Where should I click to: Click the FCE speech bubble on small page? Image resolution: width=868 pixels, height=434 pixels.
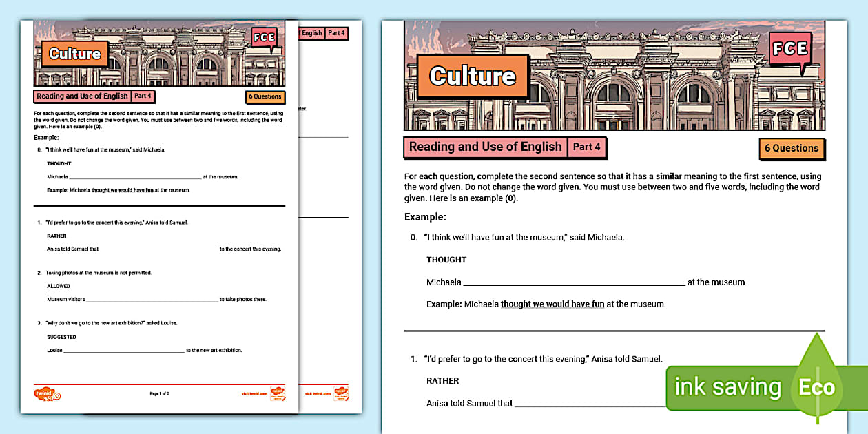(x=263, y=38)
